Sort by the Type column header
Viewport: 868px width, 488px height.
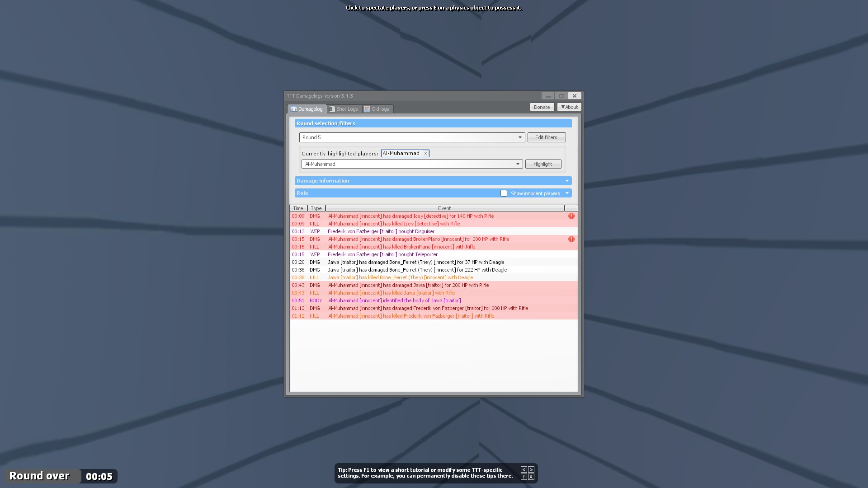316,208
